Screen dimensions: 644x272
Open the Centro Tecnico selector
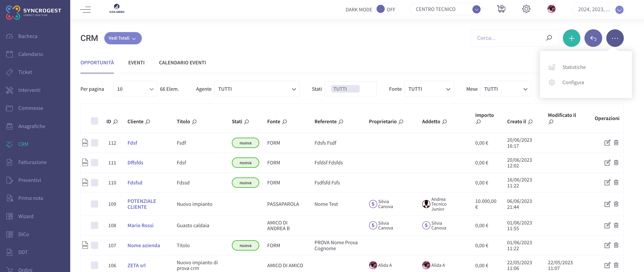coord(446,9)
